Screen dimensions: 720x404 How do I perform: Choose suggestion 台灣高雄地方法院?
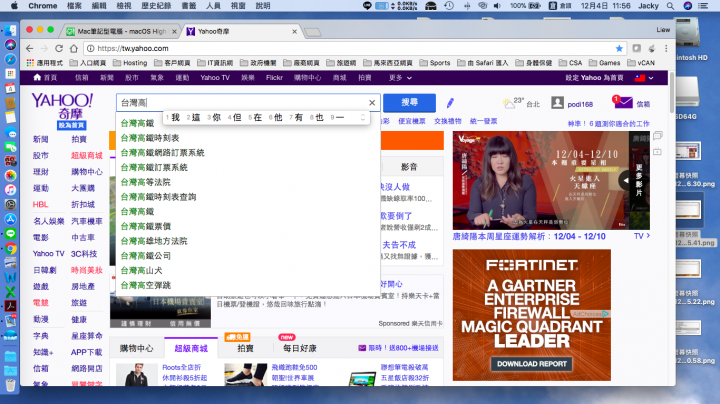[x=154, y=241]
